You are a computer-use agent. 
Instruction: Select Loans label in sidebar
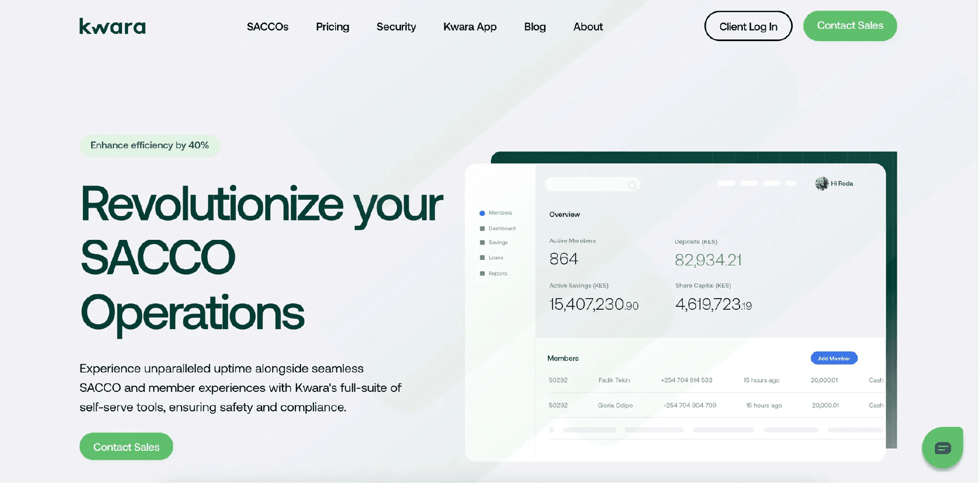pos(496,258)
